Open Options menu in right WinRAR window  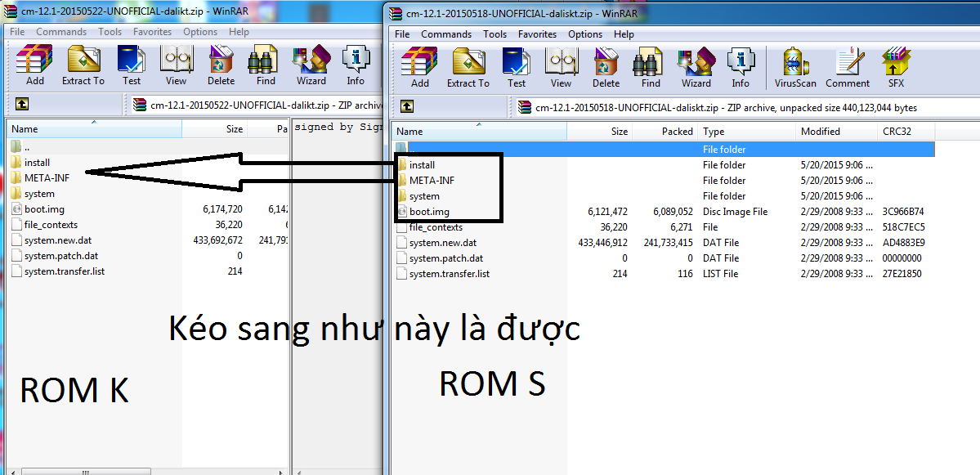[585, 34]
